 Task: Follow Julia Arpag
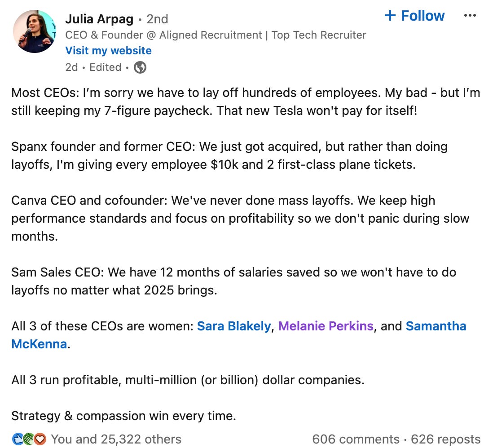tap(414, 15)
